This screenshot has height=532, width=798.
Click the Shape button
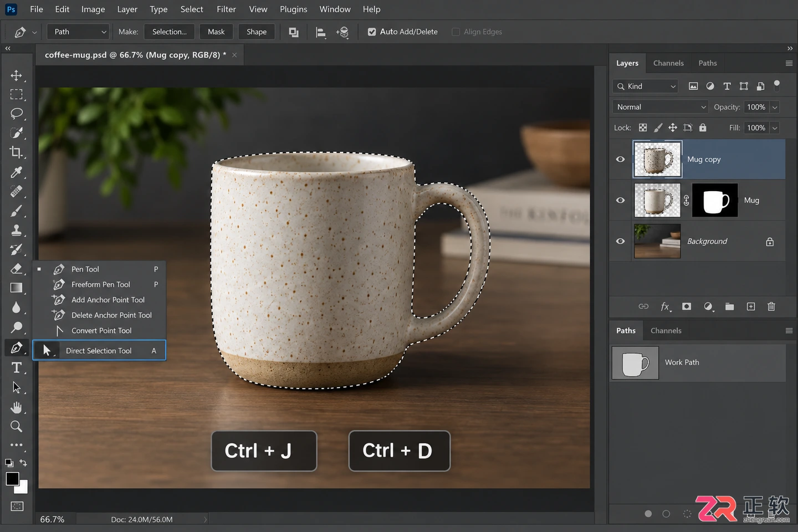[x=257, y=32]
